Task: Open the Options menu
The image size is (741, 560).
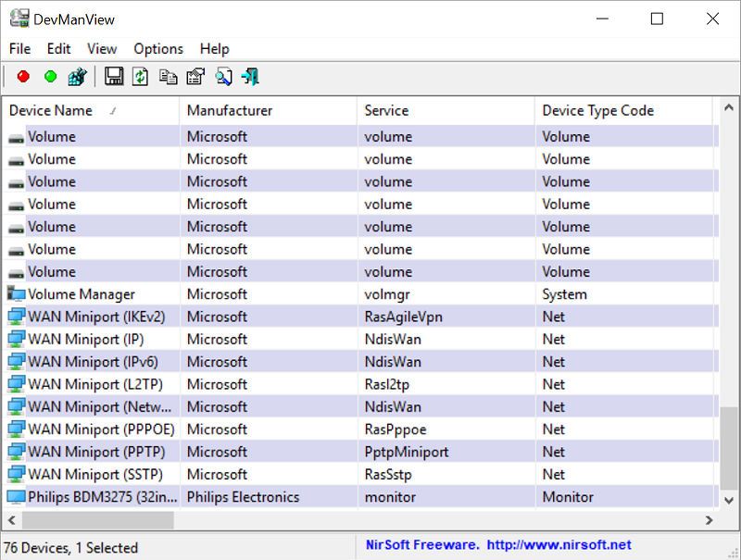Action: coord(158,49)
